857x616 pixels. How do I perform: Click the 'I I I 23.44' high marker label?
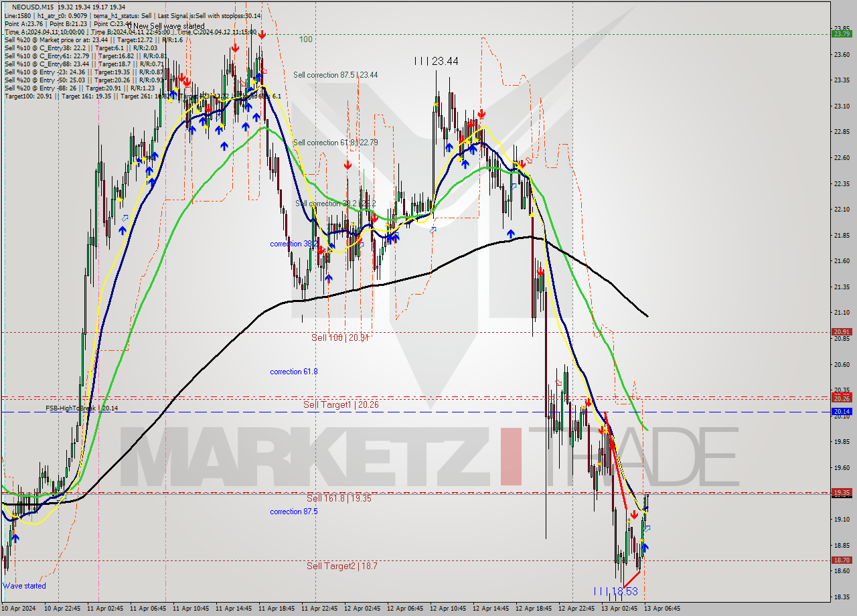436,61
